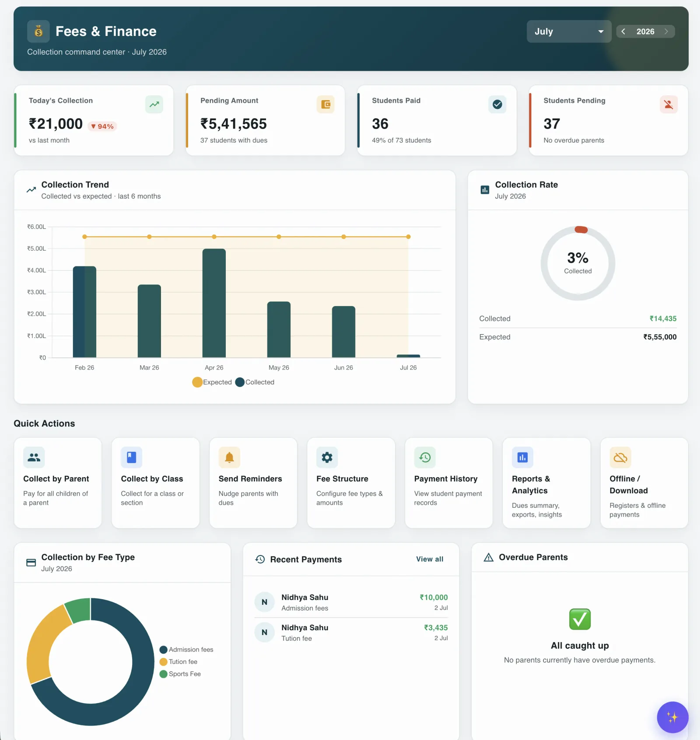Toggle the Sports Fee legend swatch
The image size is (700, 740).
coord(164,674)
